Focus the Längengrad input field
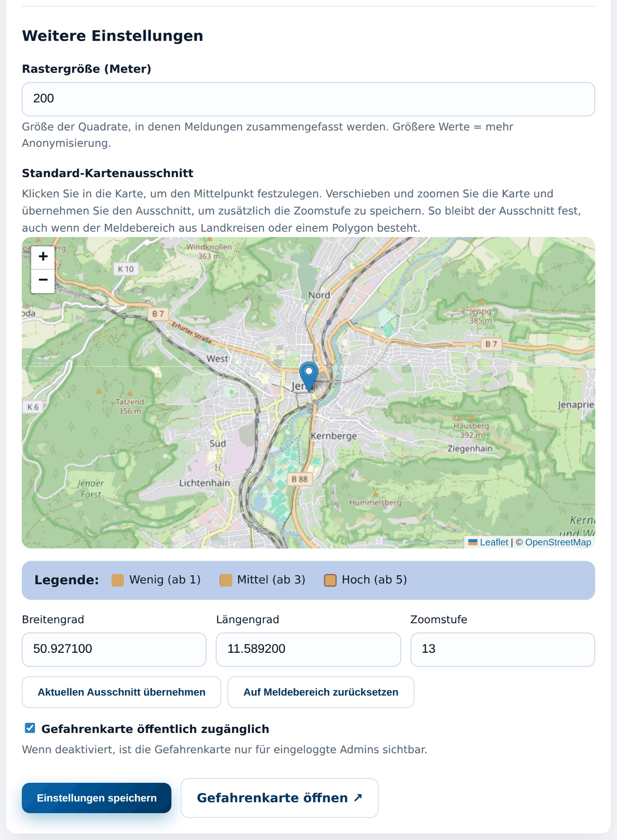 coord(308,649)
